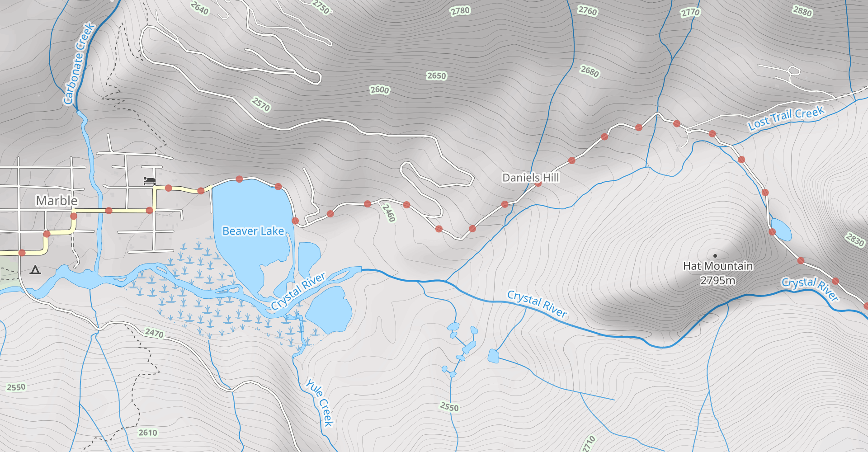Click the Marble town label
868x452 pixels.
(x=57, y=201)
